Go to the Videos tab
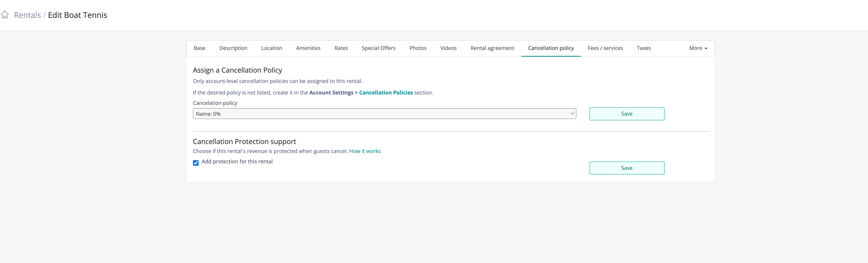Screen dimensions: 868x263 click(x=448, y=48)
